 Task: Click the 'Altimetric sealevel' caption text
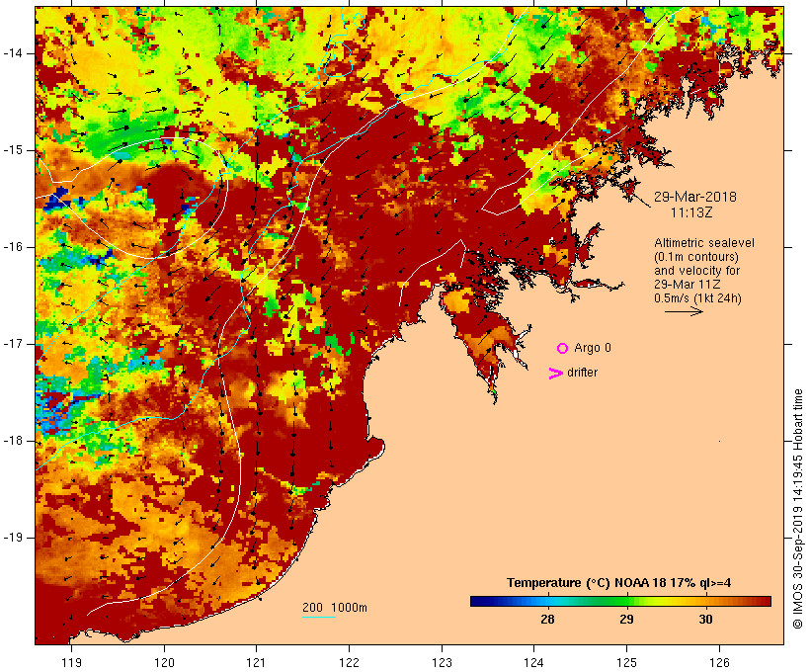[x=703, y=243]
